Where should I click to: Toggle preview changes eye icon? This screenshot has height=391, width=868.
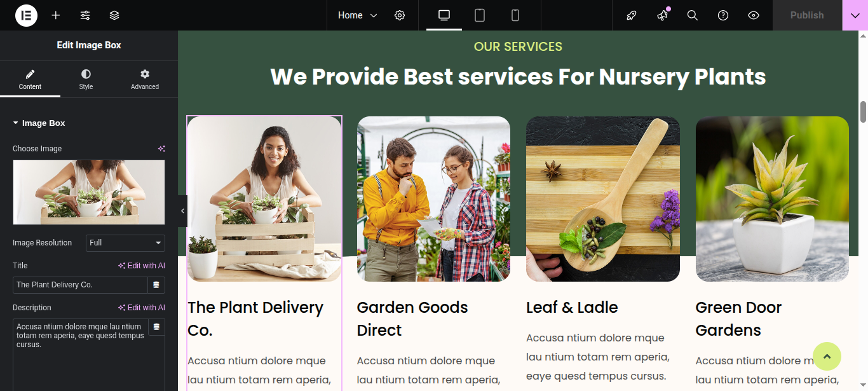click(x=754, y=15)
